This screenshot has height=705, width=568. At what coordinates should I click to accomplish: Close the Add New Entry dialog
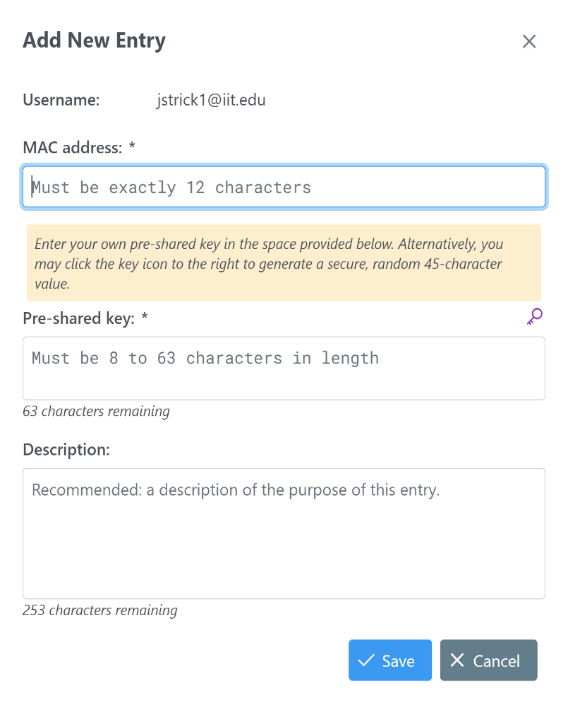click(529, 41)
